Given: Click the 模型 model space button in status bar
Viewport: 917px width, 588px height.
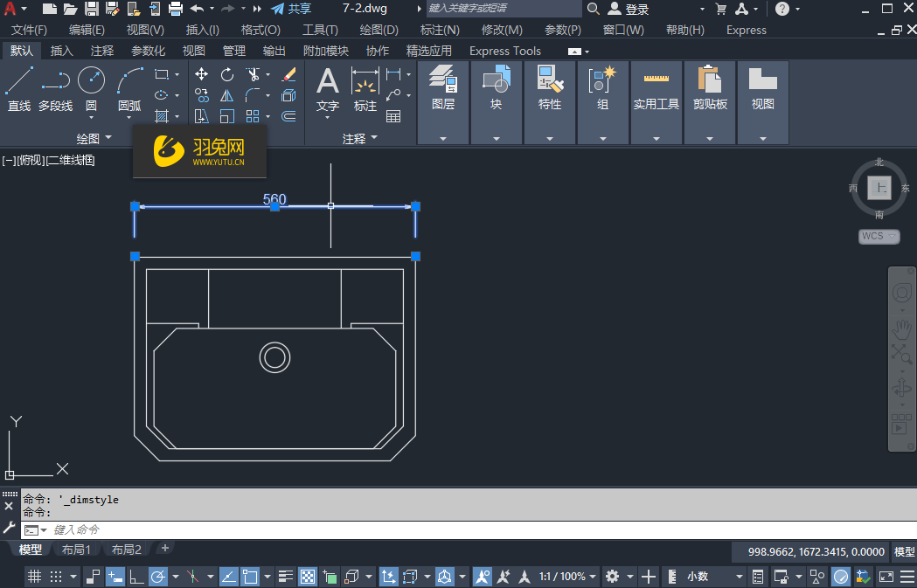Looking at the screenshot, I should pos(904,552).
